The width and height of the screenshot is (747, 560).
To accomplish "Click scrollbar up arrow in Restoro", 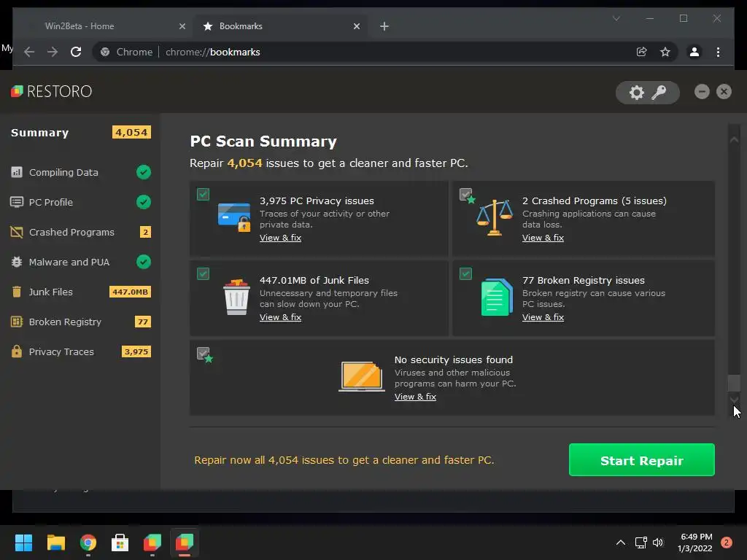I will coord(734,139).
